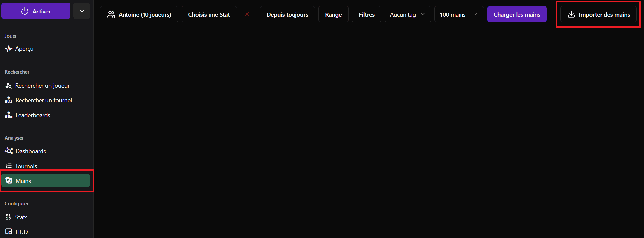Expand the chevron next to Activer
This screenshot has height=238, width=644.
82,11
